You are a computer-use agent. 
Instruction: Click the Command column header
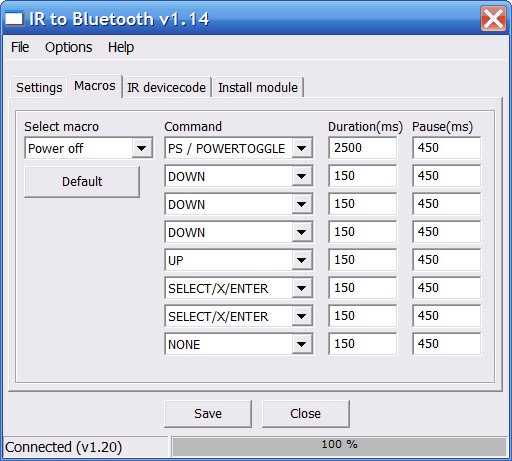(x=193, y=127)
